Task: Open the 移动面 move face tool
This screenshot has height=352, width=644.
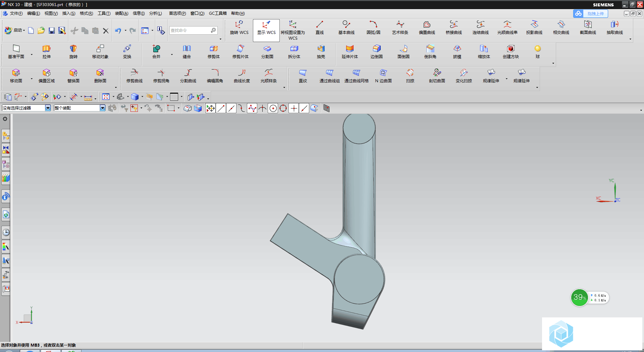Action: 16,76
